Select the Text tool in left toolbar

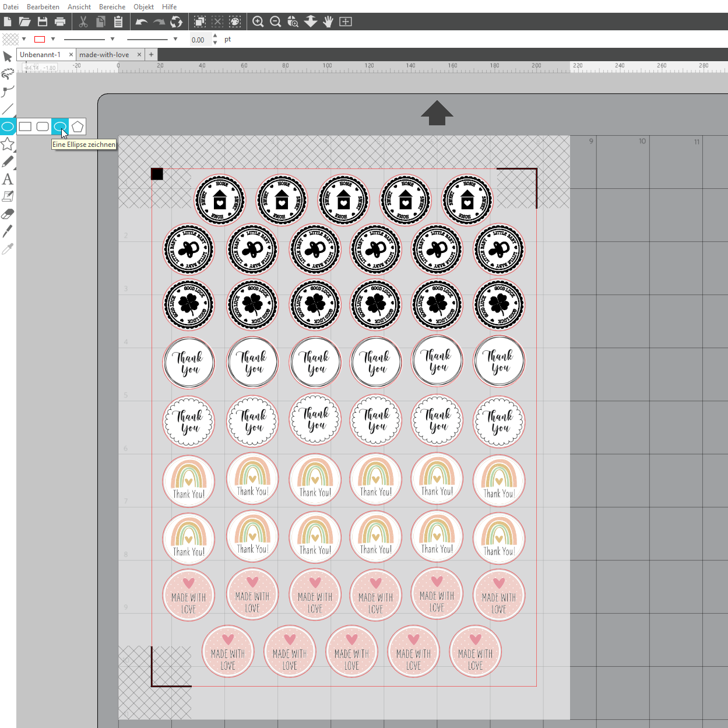[8, 179]
